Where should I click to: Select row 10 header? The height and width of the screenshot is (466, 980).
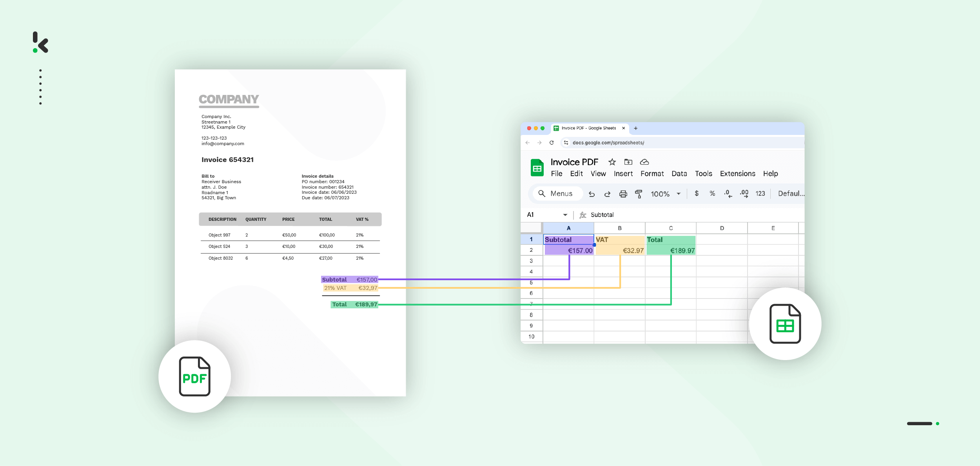[x=532, y=337]
